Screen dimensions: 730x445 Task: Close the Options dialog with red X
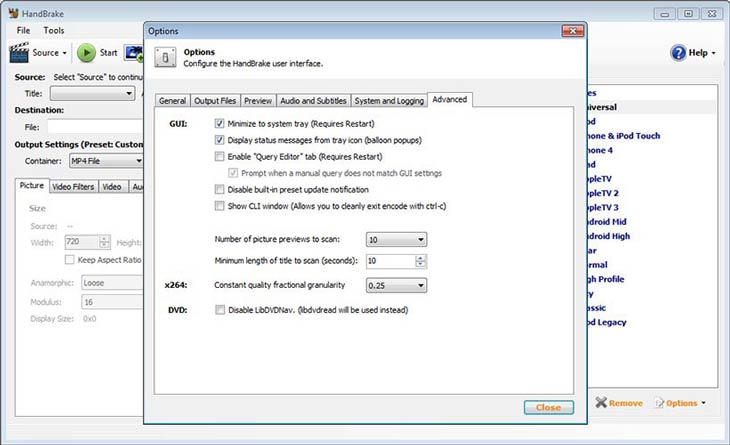click(x=573, y=31)
